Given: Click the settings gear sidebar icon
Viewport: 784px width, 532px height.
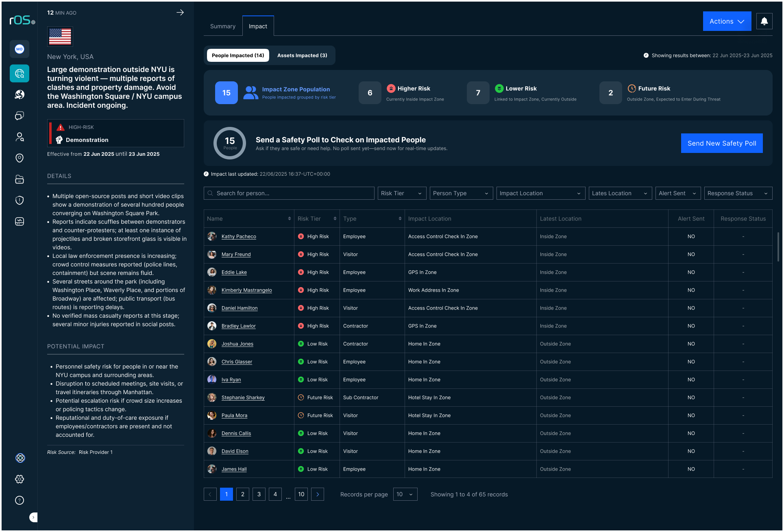Looking at the screenshot, I should 20,479.
